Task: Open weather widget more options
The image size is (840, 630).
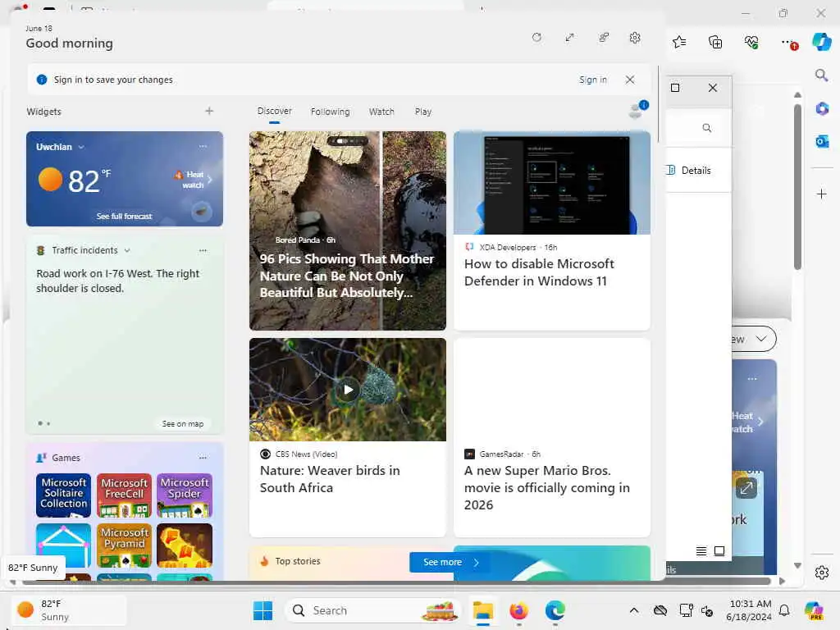Action: (203, 146)
